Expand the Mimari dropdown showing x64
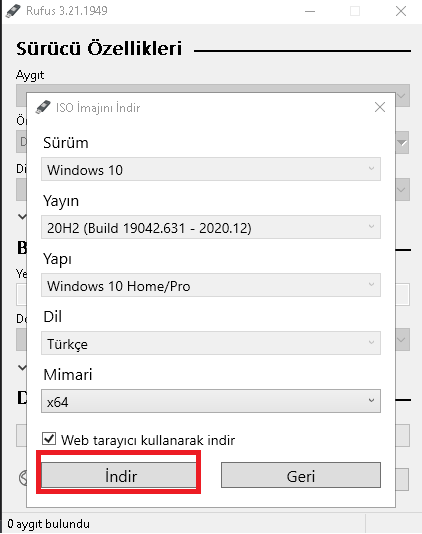Screen dimensions: 422x534 coord(211,401)
